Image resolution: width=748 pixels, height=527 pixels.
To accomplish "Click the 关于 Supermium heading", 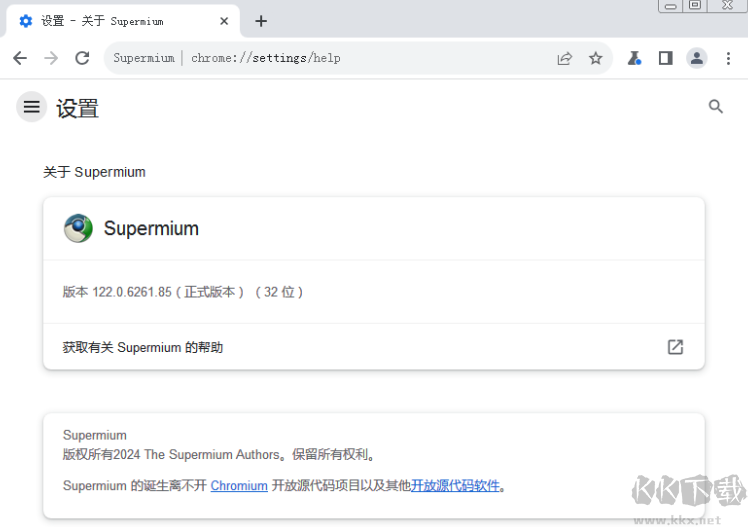I will click(94, 172).
